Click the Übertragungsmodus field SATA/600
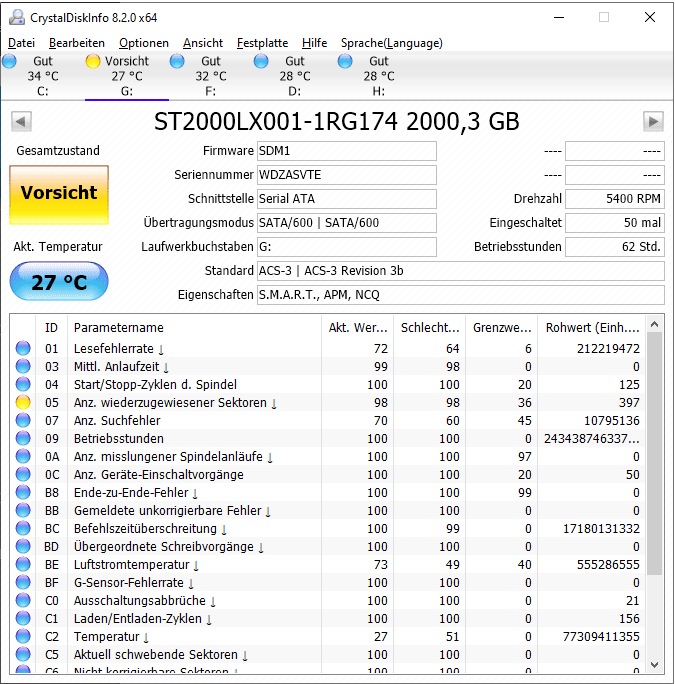Image resolution: width=675 pixels, height=684 pixels. (347, 223)
